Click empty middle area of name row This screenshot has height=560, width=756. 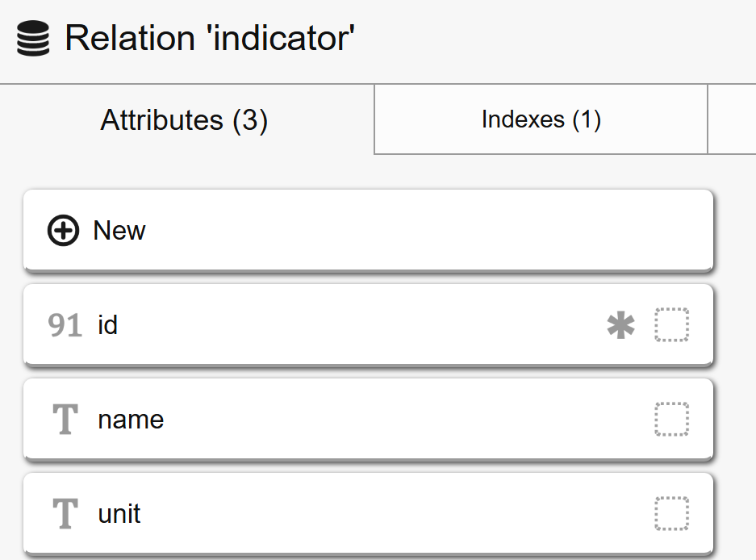(387, 420)
